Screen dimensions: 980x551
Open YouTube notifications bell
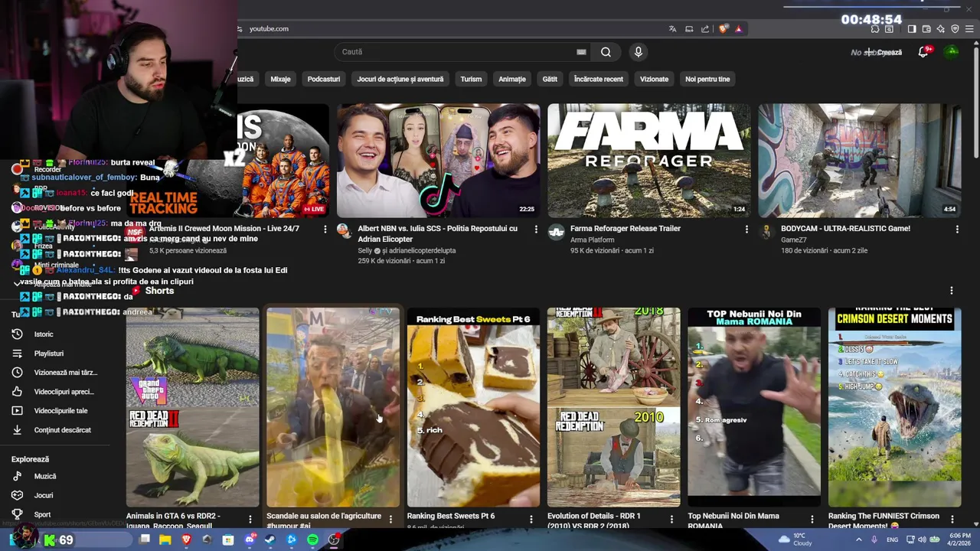tap(923, 52)
